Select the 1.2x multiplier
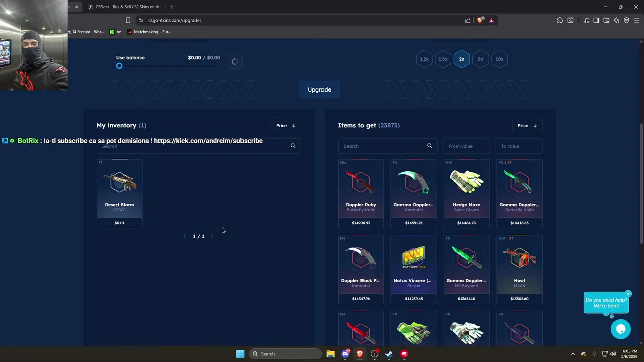 click(x=424, y=59)
